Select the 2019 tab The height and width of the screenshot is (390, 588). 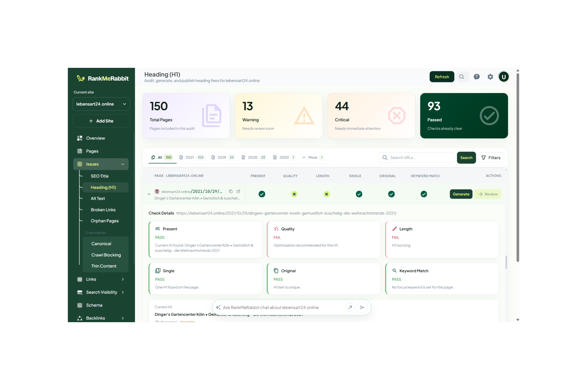point(223,157)
